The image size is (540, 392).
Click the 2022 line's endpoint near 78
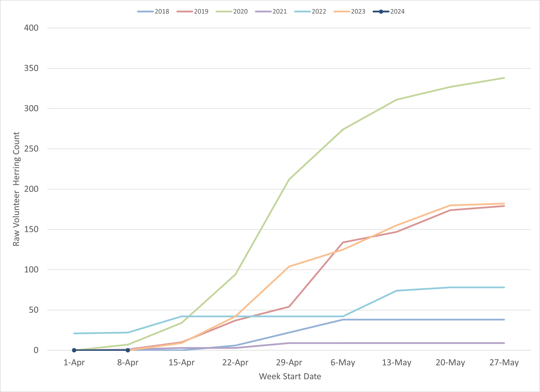coord(504,287)
